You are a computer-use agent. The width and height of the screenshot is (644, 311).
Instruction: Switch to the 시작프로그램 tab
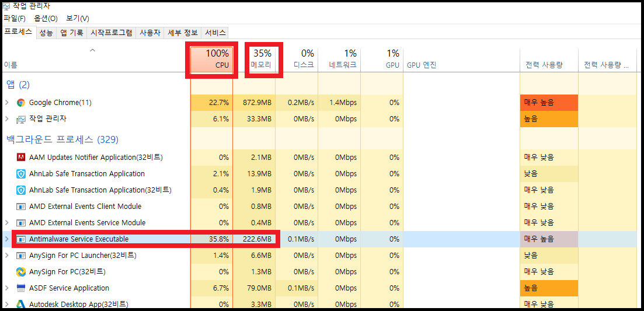click(112, 33)
